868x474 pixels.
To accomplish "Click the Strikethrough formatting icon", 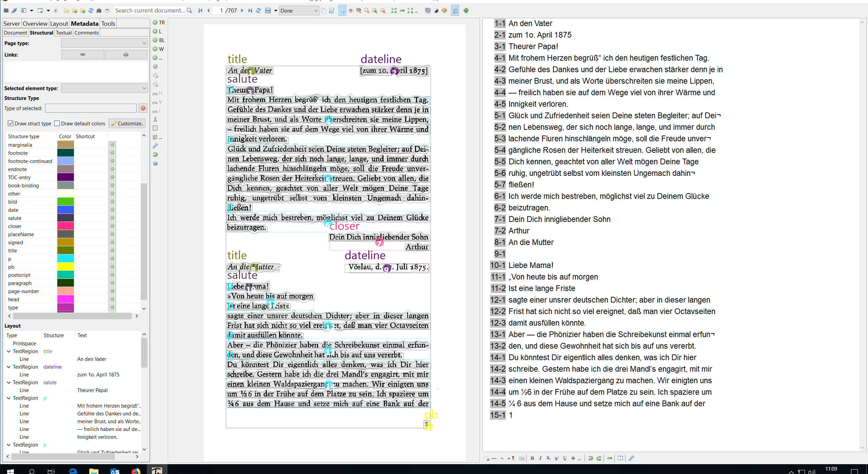I will pyautogui.click(x=573, y=458).
